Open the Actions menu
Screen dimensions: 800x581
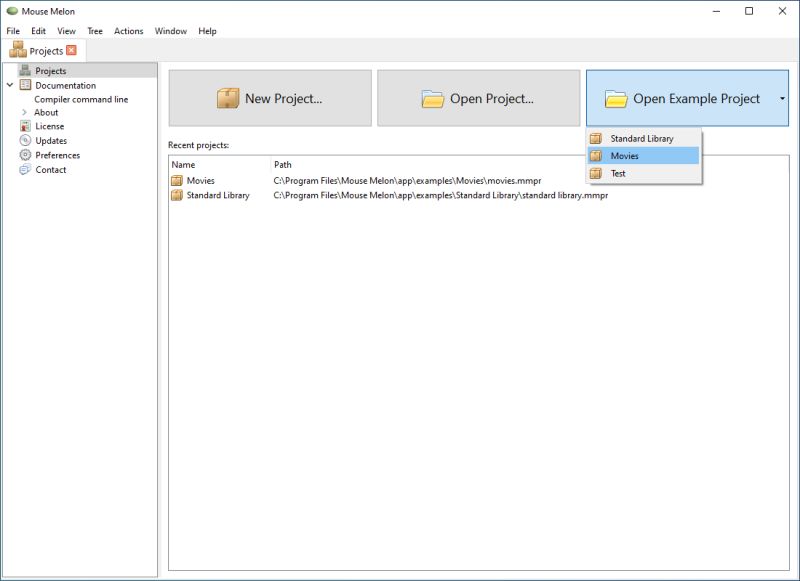pos(129,31)
